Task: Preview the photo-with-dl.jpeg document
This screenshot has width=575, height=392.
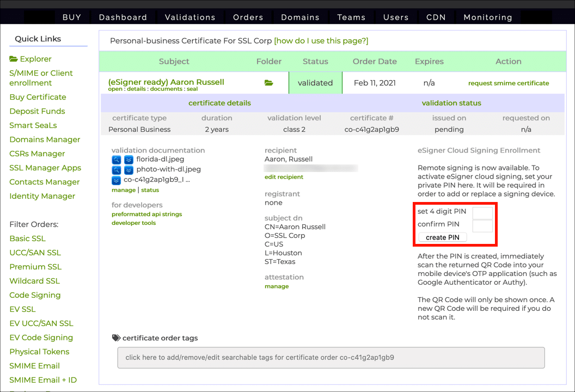Action: point(117,170)
